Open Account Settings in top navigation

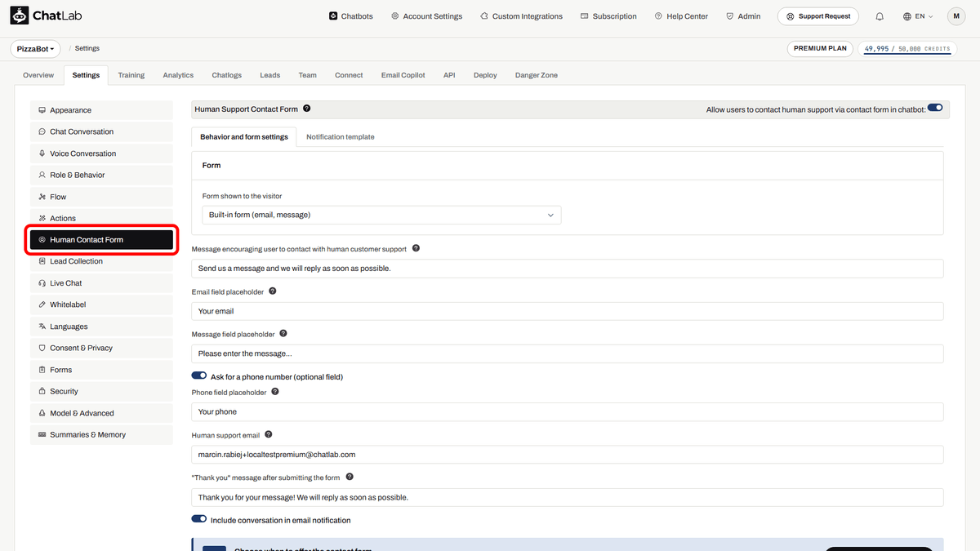426,16
